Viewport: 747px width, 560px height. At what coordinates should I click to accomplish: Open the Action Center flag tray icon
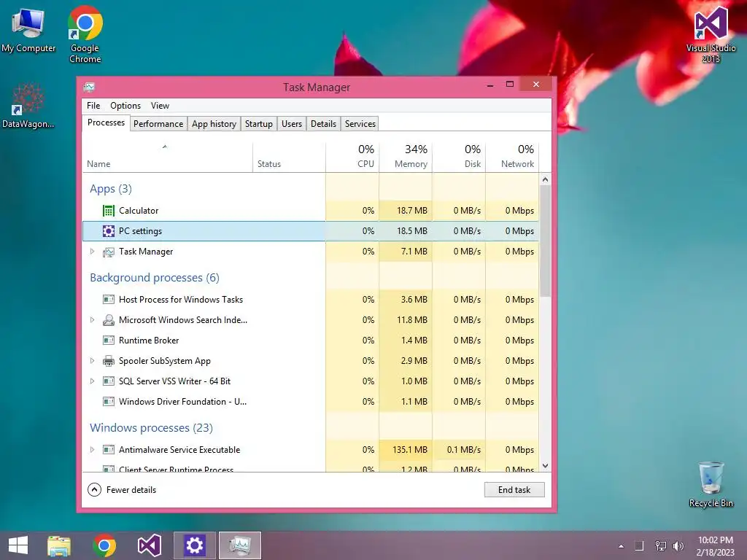pyautogui.click(x=639, y=546)
